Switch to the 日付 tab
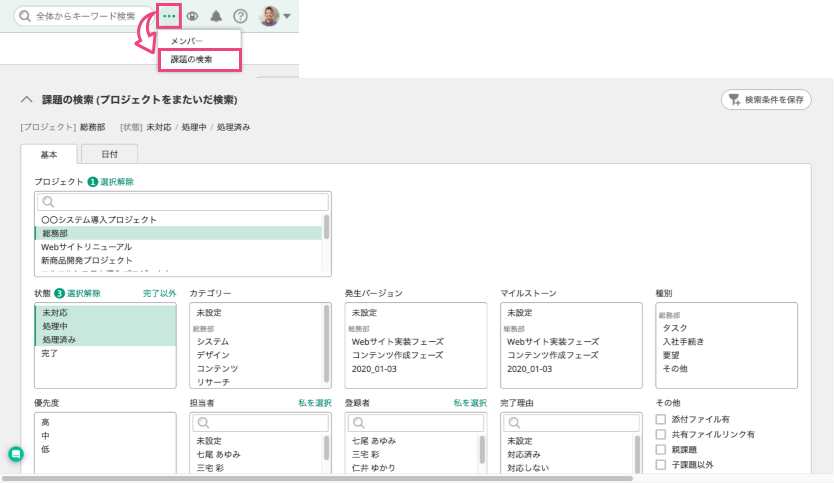Image resolution: width=834 pixels, height=483 pixels. tap(110, 154)
